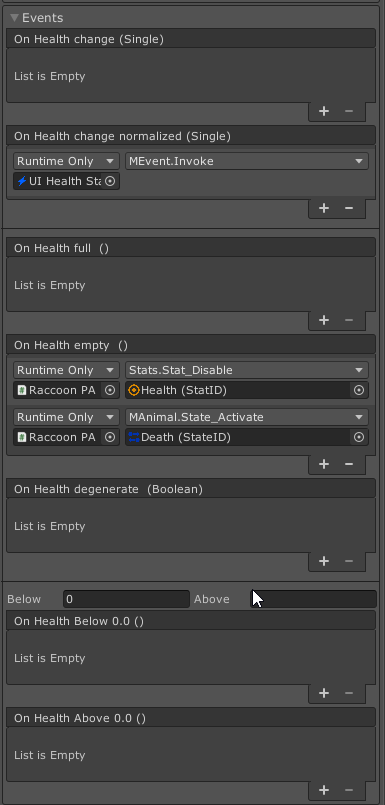The width and height of the screenshot is (385, 805).
Task: Open Runtime Only dropdown for MEvent.Invoke listener
Action: click(66, 161)
